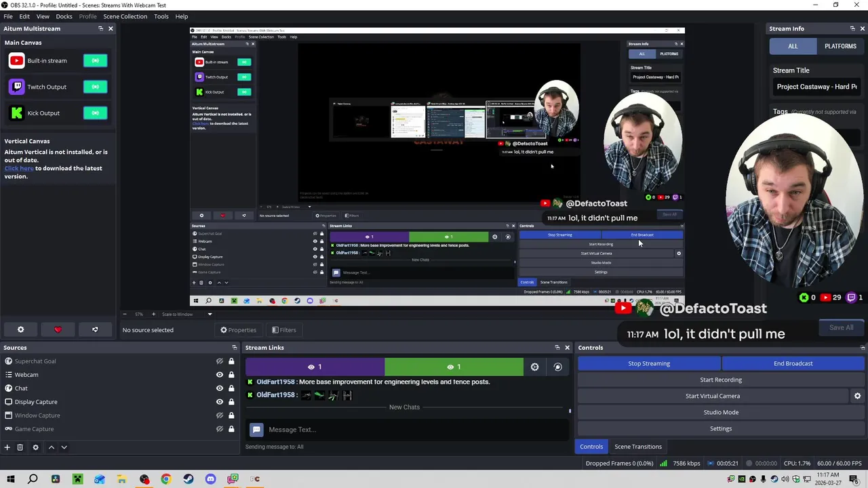Screen dimensions: 868x488
Task: Open source properties gear in Sources toolbar
Action: [x=35, y=447]
